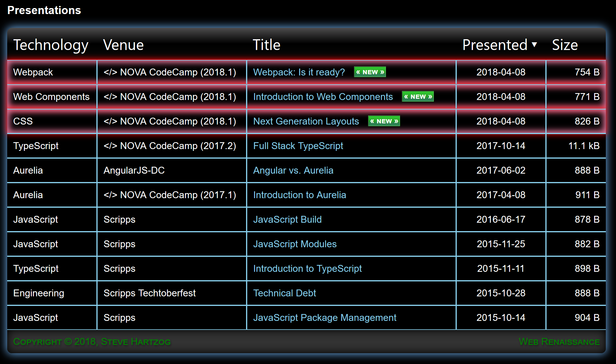616x364 pixels.
Task: Open JavaScript Build presentation link
Action: click(x=287, y=219)
